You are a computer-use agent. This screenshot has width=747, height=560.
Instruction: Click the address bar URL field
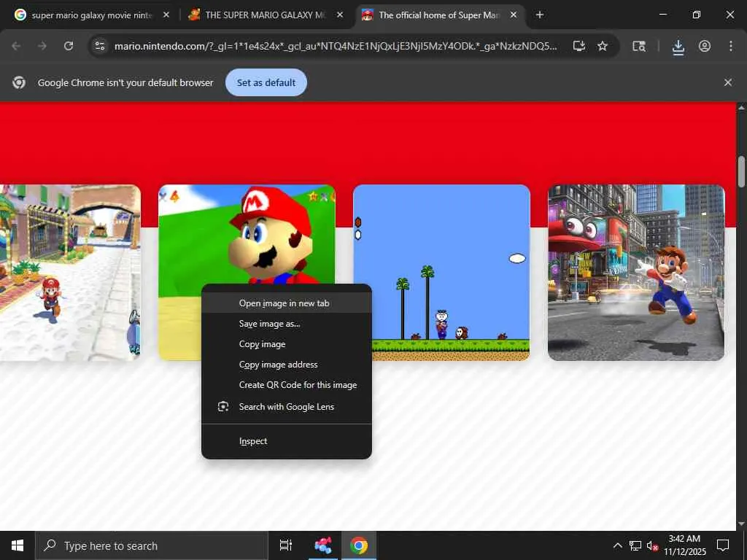336,46
